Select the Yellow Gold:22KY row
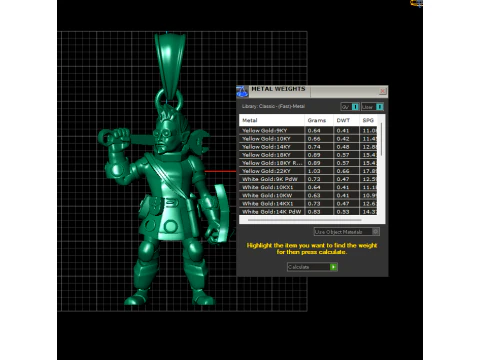The width and height of the screenshot is (480, 360). [x=308, y=171]
